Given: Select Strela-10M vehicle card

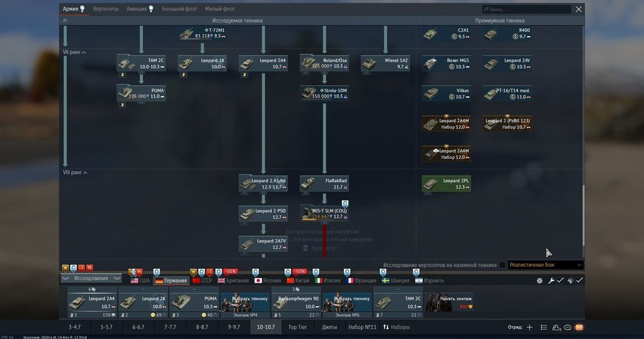Looking at the screenshot, I should (x=324, y=93).
